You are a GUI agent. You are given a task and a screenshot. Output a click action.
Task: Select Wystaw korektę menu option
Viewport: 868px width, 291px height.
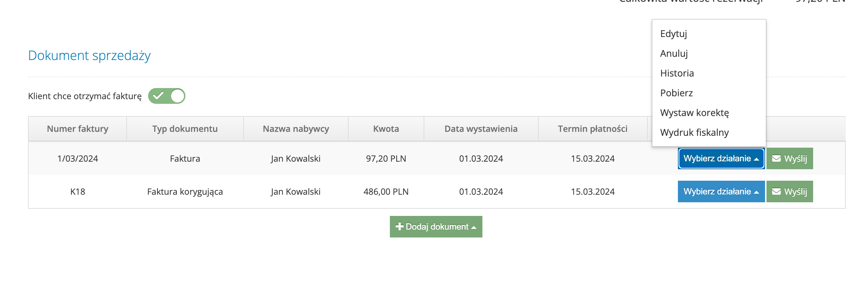(694, 113)
